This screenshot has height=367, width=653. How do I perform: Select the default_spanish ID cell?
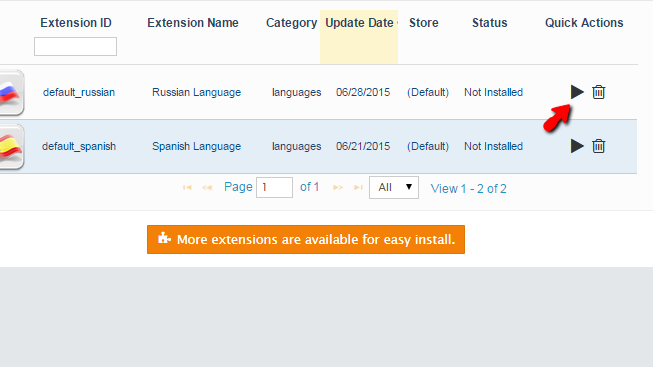click(79, 146)
